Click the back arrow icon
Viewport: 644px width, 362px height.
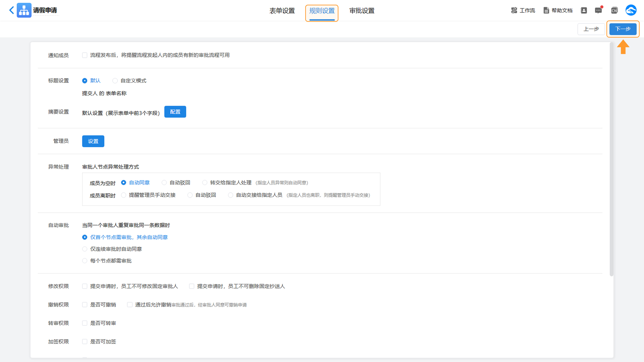pos(12,10)
